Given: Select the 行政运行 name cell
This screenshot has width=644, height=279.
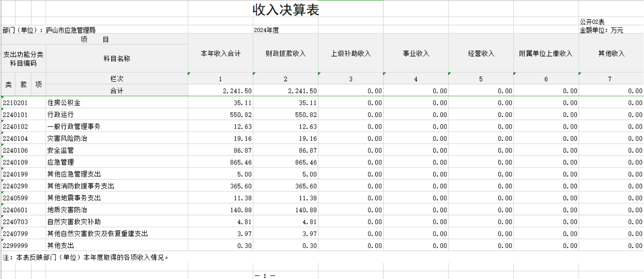Looking at the screenshot, I should (x=61, y=115).
